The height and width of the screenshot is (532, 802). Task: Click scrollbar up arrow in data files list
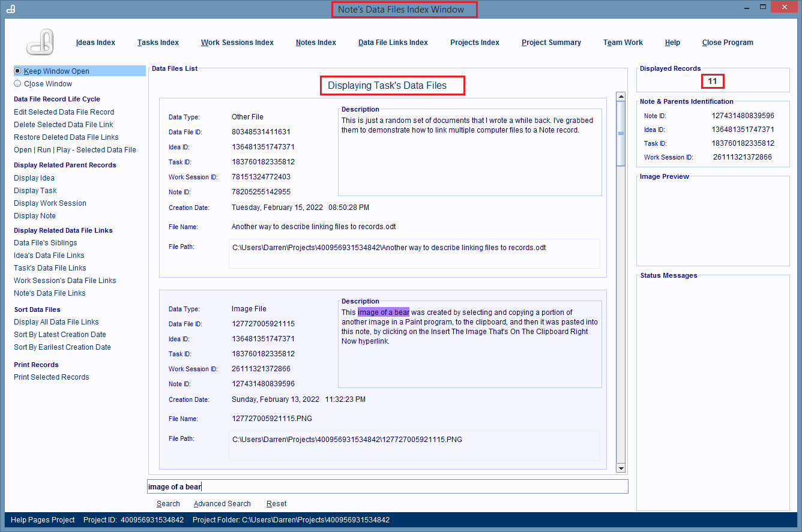(x=621, y=97)
